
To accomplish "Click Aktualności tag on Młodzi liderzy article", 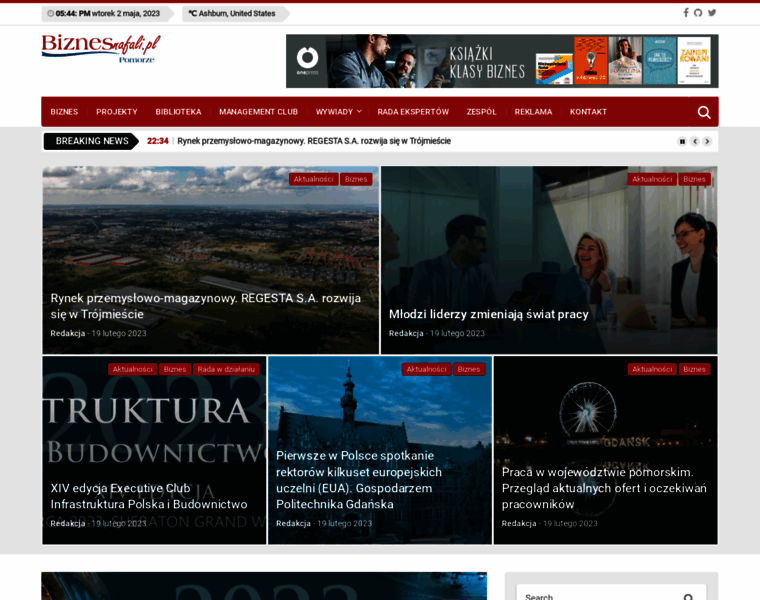I will (x=652, y=179).
